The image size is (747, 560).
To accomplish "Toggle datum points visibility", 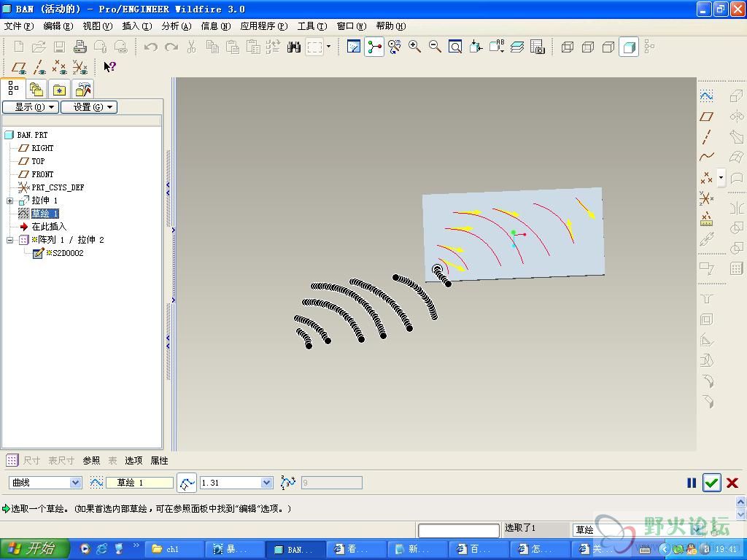I will click(60, 68).
